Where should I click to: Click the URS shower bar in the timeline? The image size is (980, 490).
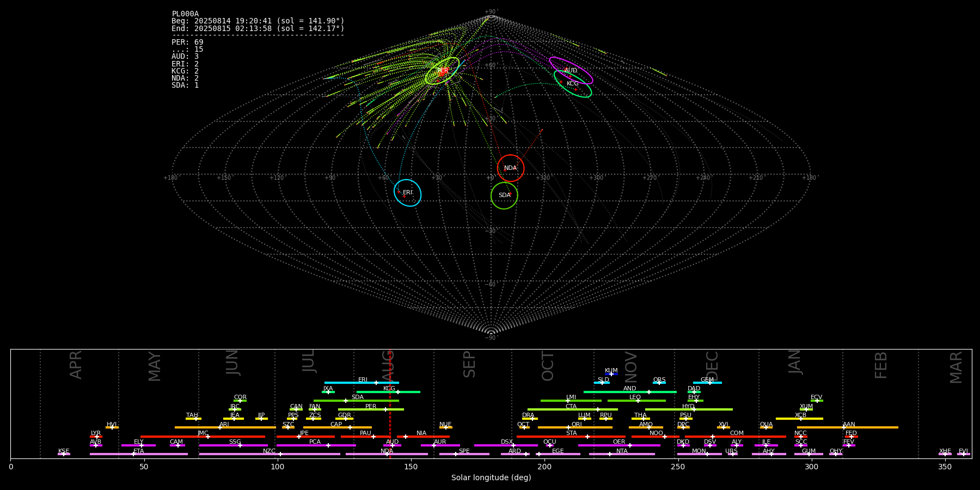pyautogui.click(x=732, y=454)
